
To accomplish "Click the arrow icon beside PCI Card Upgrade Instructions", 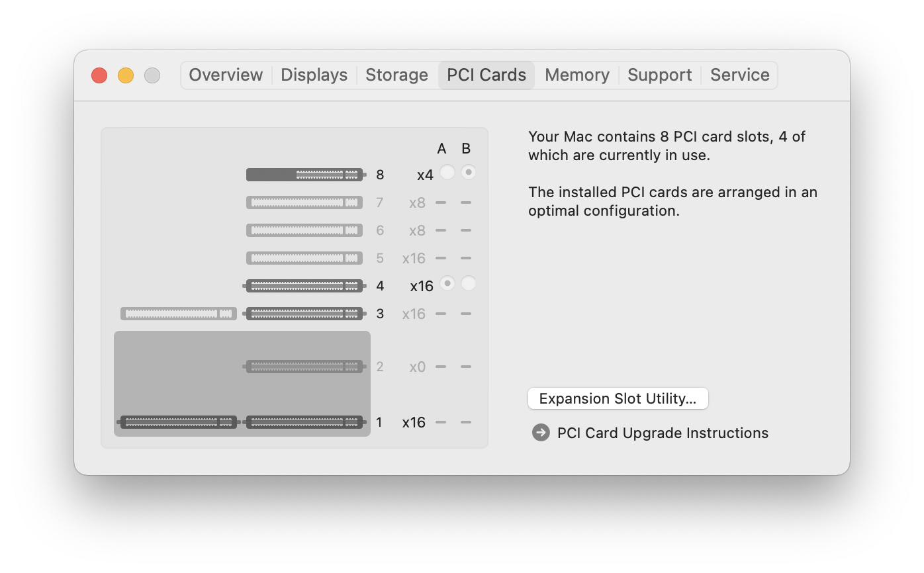I will (541, 433).
